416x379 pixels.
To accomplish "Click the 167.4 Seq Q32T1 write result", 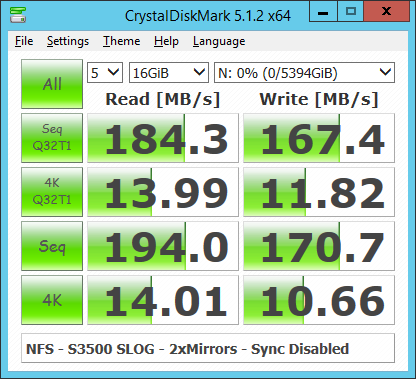I will click(319, 138).
